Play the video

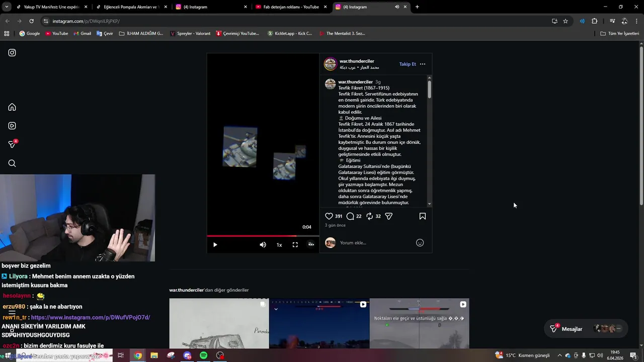tap(215, 245)
